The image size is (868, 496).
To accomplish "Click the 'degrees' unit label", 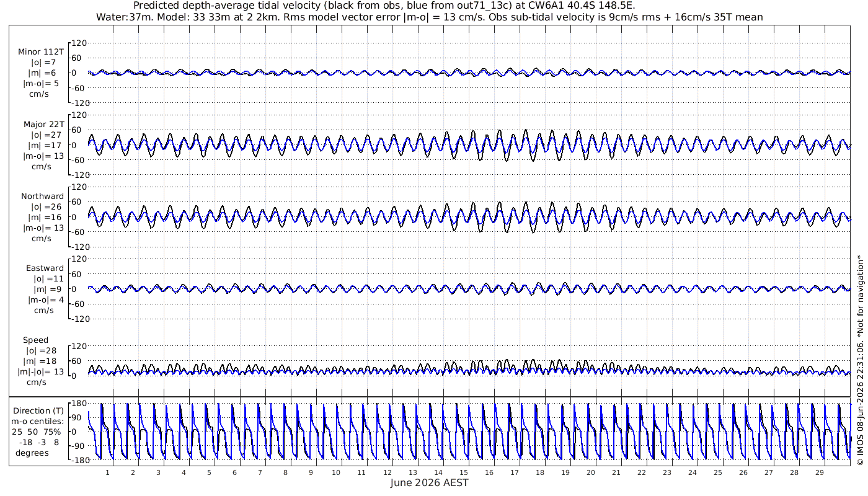I will coord(32,453).
